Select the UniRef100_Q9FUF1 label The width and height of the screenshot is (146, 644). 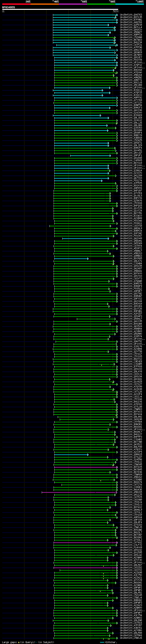(131, 156)
